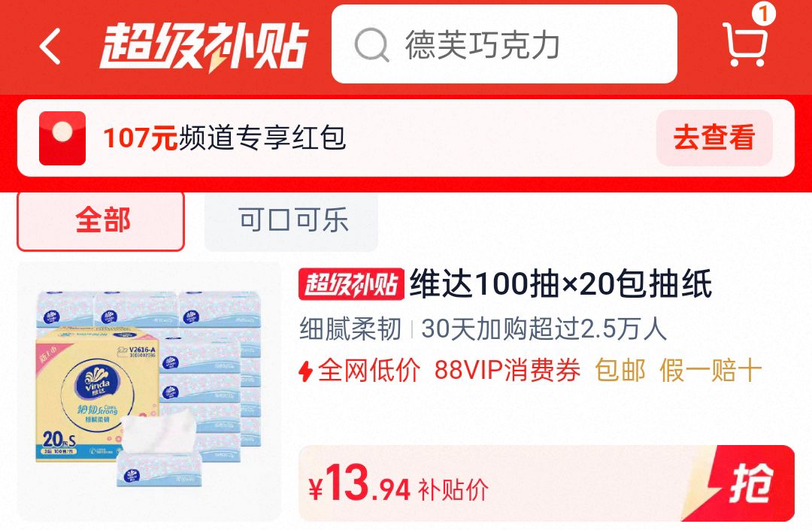Tap the 超级补贴 product tag badge

[351, 284]
